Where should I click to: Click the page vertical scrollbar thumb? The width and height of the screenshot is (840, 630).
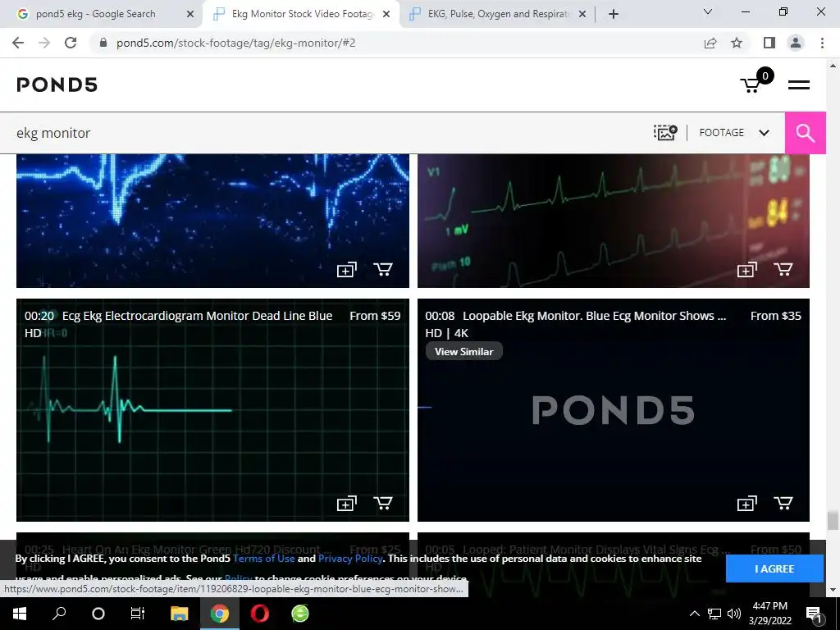click(833, 520)
